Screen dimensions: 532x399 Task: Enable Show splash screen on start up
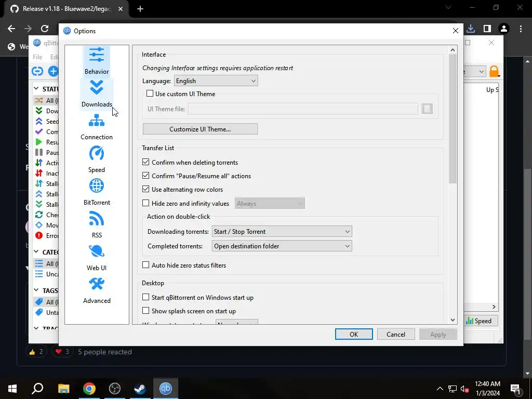point(145,311)
